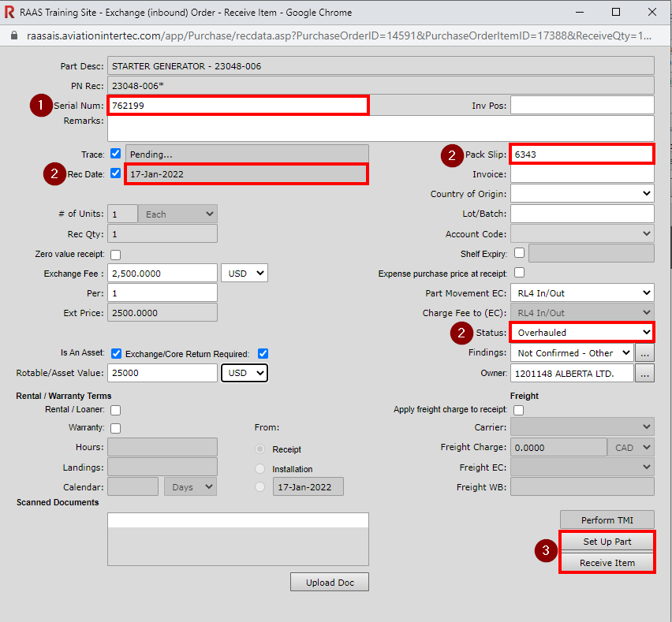Viewport: 672px width, 622px height.
Task: Open the Part Movement EC dropdown
Action: click(x=582, y=293)
